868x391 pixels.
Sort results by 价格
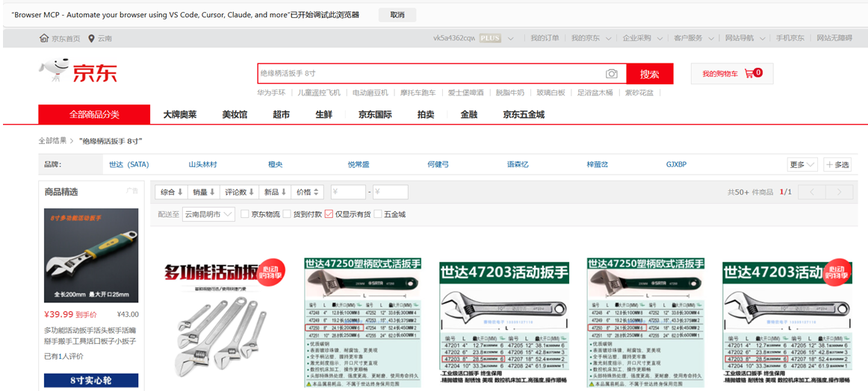coord(307,192)
